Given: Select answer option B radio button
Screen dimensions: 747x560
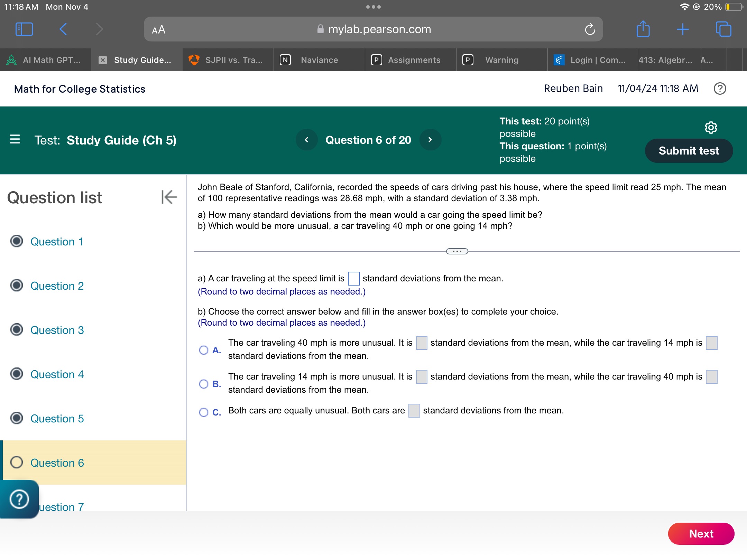Looking at the screenshot, I should tap(204, 384).
